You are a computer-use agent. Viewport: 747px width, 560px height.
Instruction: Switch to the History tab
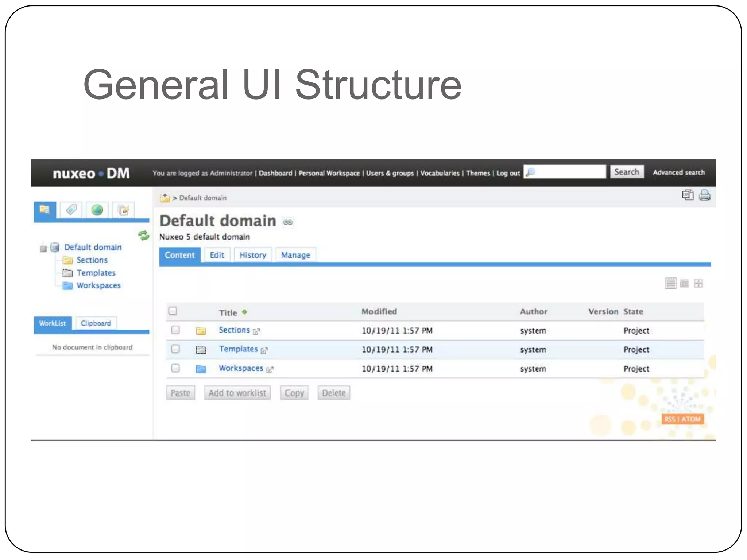point(253,255)
